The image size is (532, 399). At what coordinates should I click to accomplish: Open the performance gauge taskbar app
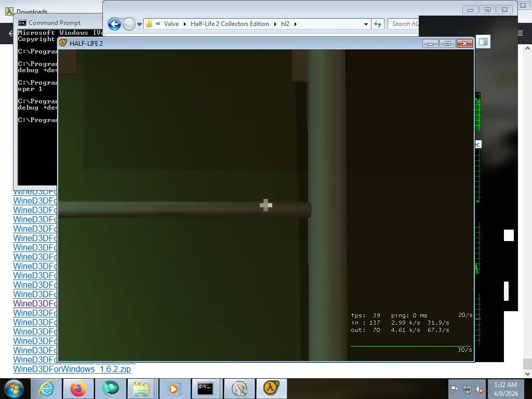click(x=239, y=389)
